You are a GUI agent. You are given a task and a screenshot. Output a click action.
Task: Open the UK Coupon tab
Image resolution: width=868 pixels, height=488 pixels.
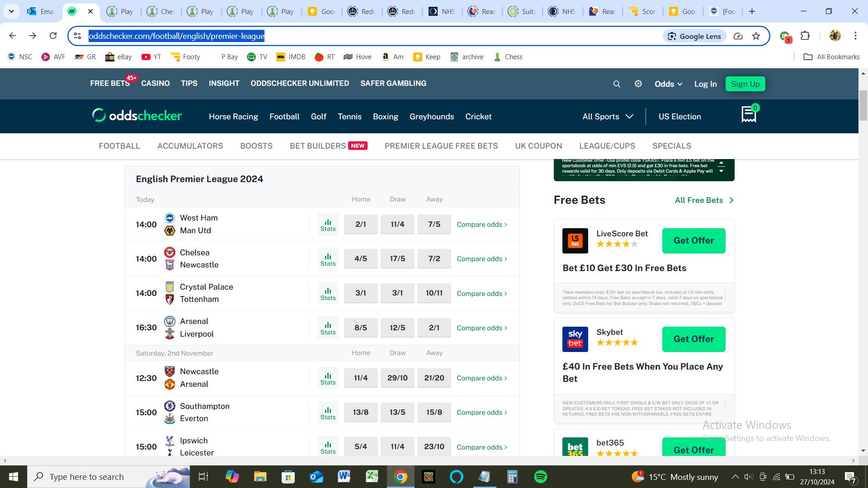click(x=538, y=146)
